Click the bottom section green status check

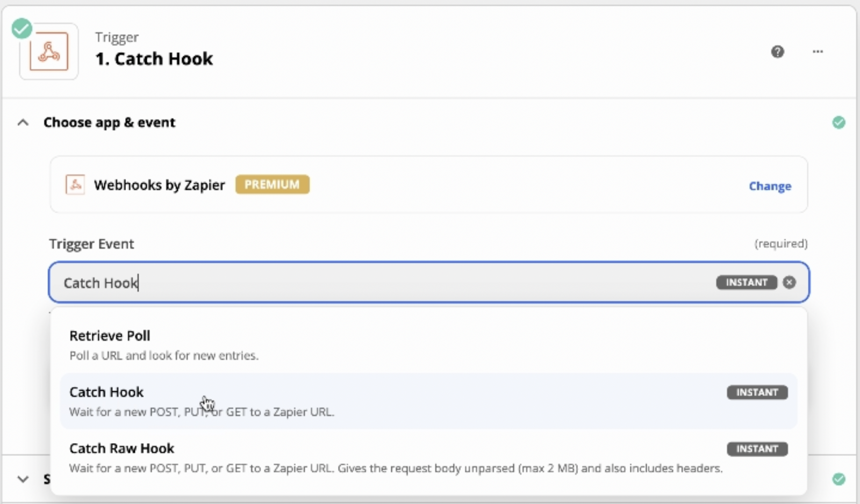click(838, 479)
